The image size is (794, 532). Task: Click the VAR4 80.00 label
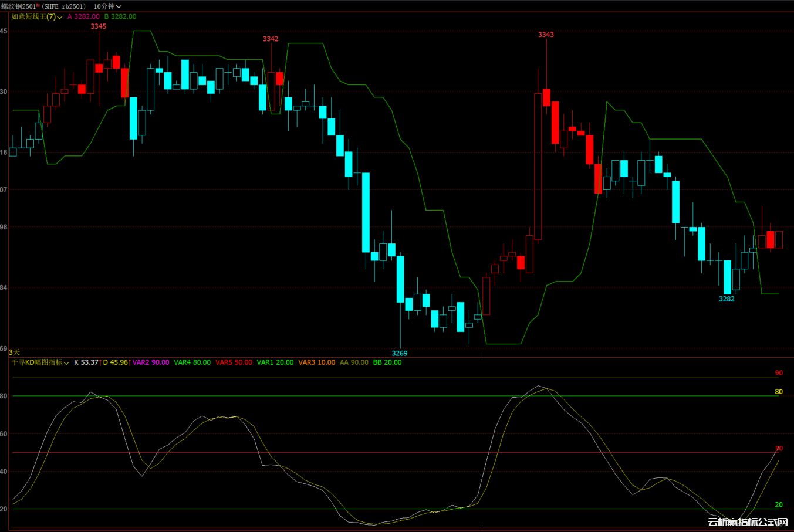click(192, 362)
